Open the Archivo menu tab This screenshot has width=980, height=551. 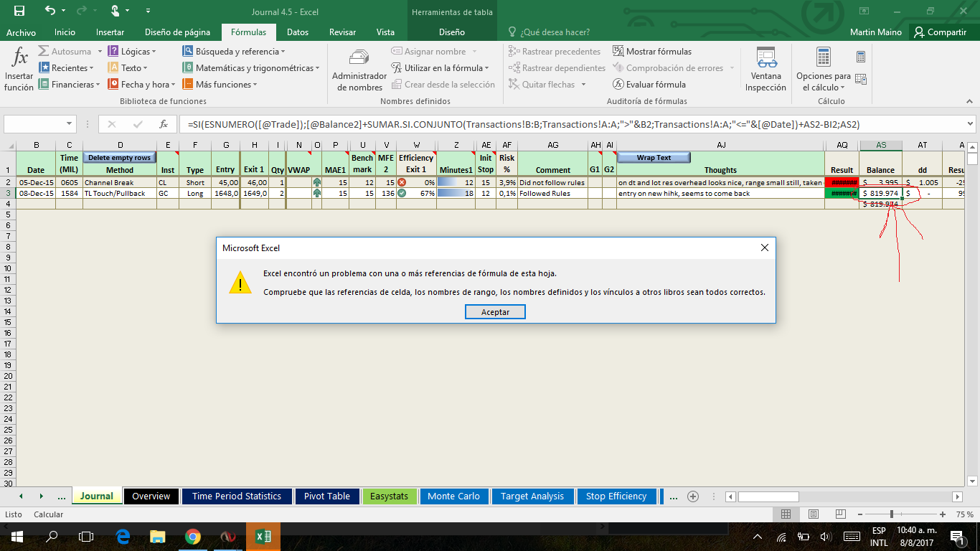pyautogui.click(x=21, y=32)
